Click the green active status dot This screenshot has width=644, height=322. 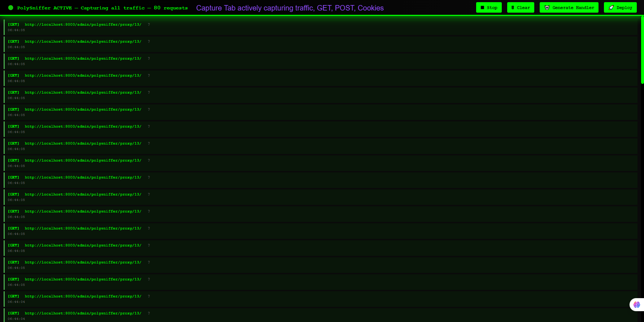(11, 8)
